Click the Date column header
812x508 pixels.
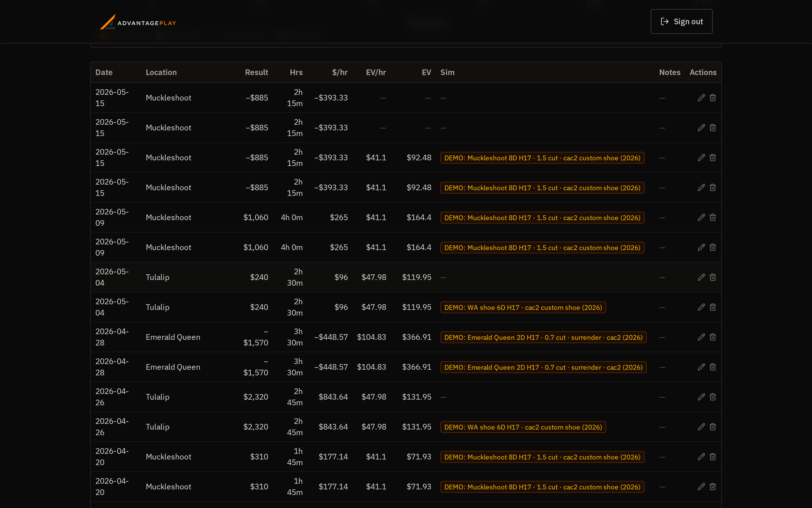(104, 72)
